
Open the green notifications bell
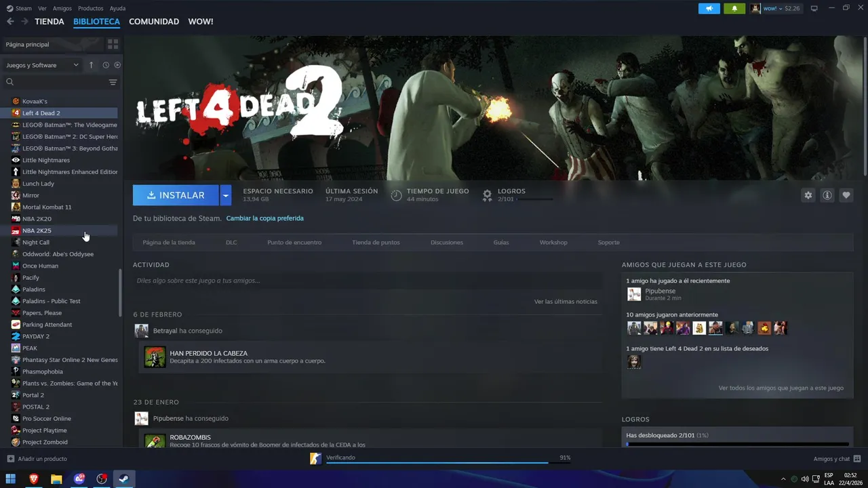tap(734, 8)
